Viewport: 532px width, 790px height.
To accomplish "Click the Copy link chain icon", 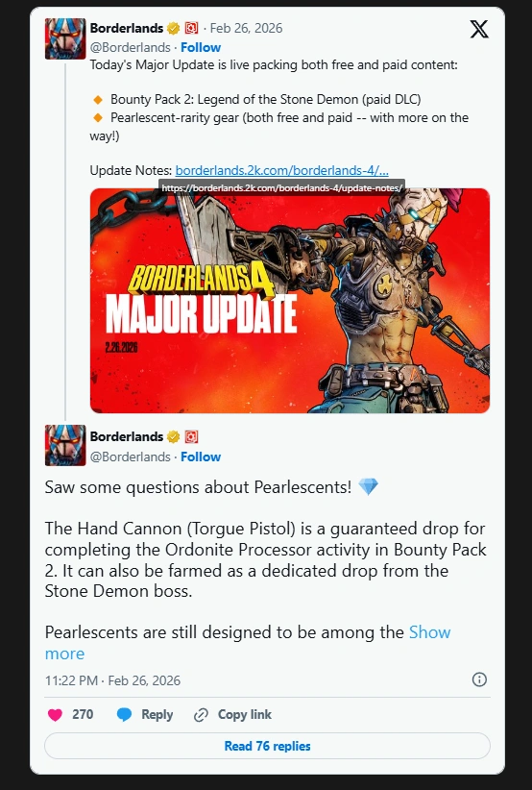I will tap(201, 714).
